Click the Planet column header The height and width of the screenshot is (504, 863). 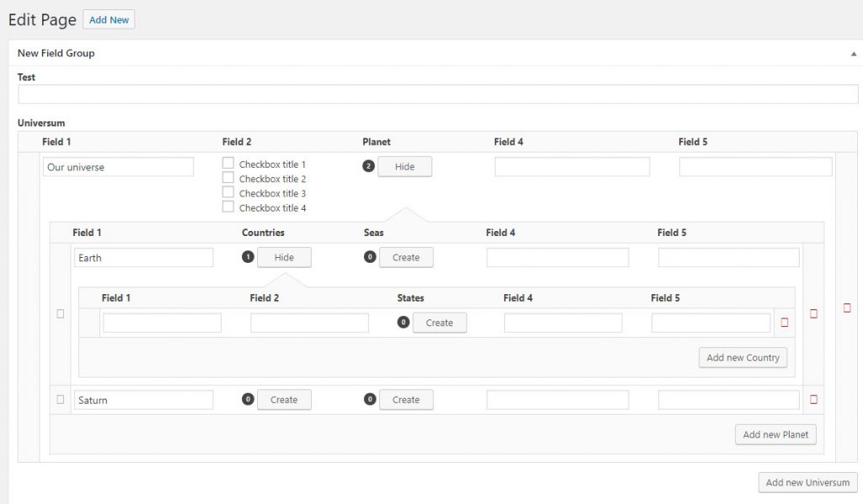[377, 142]
